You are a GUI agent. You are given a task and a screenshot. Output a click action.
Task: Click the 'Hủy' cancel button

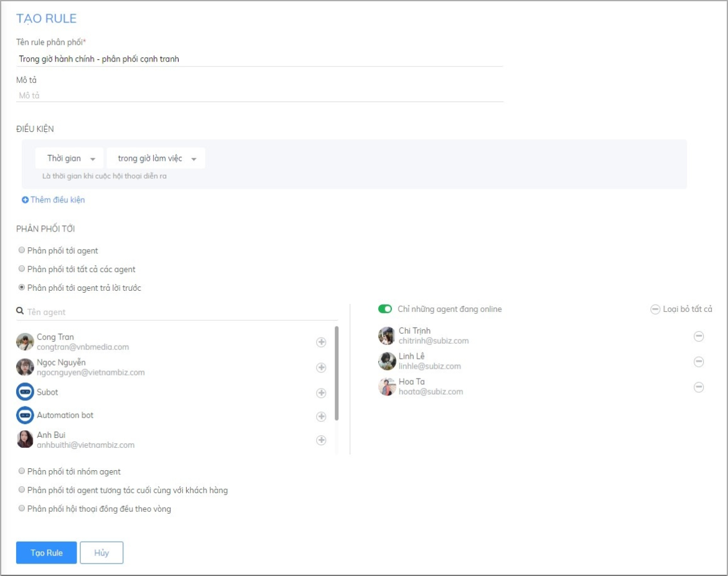tap(101, 553)
